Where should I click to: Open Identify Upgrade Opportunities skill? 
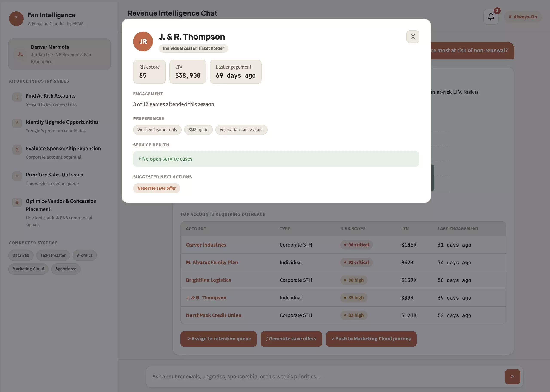[59, 126]
